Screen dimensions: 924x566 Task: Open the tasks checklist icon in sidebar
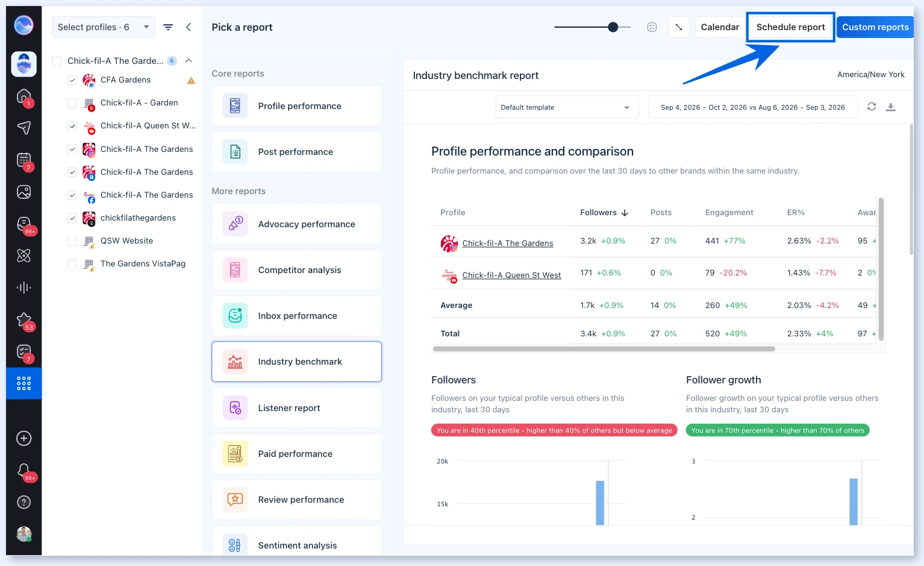click(x=23, y=352)
